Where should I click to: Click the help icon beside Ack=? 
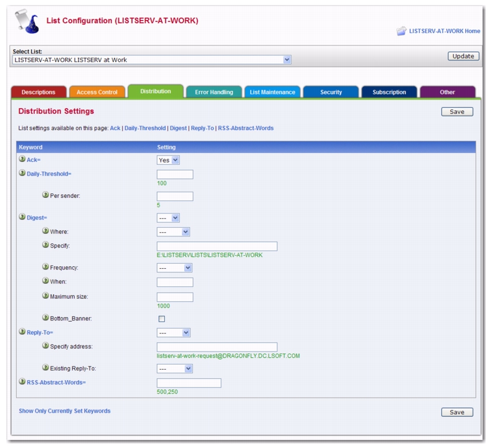(x=22, y=159)
